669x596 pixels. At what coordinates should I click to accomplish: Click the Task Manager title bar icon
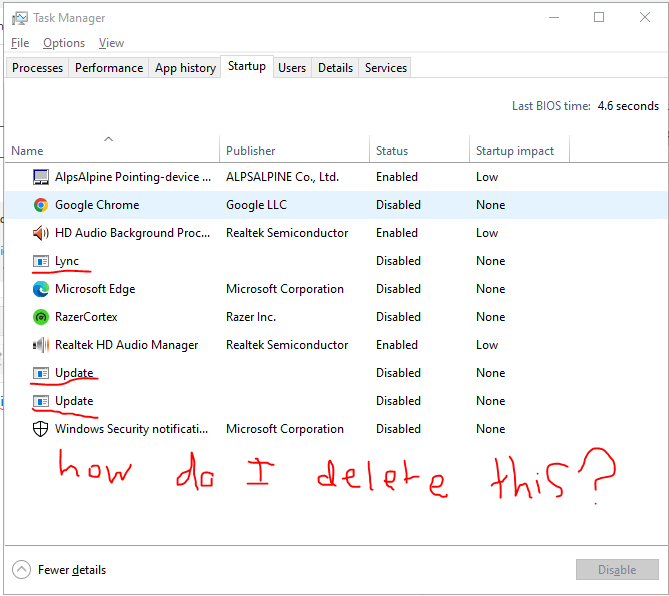click(20, 18)
